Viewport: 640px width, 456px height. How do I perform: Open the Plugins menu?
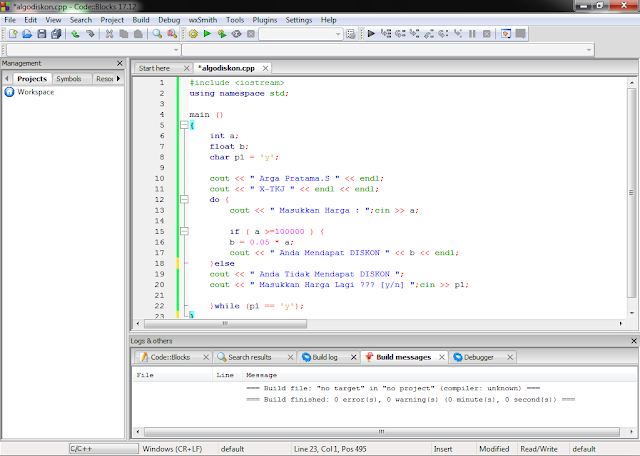point(264,20)
